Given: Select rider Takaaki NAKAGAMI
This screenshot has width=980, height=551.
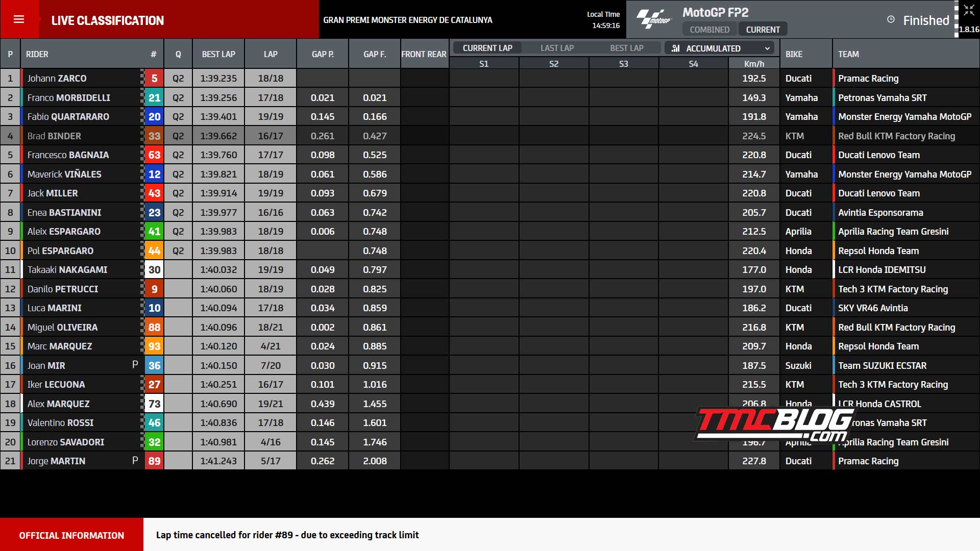Looking at the screenshot, I should click(67, 269).
